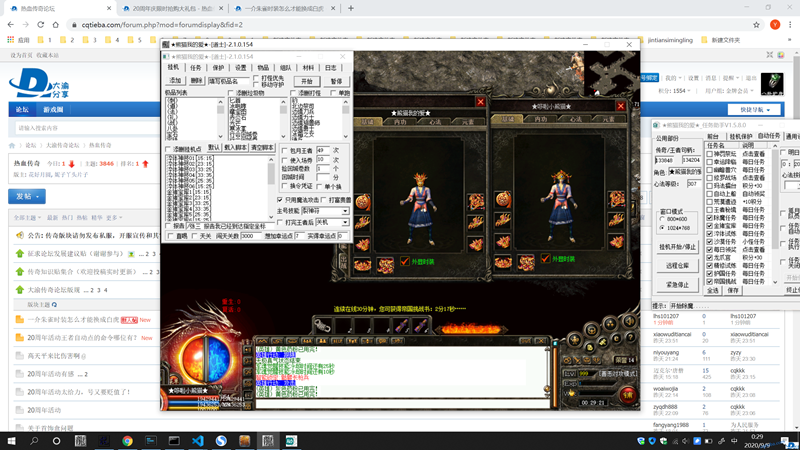800x450 pixels.
Task: Open the orange Chrome profile avatar
Action: (x=775, y=24)
